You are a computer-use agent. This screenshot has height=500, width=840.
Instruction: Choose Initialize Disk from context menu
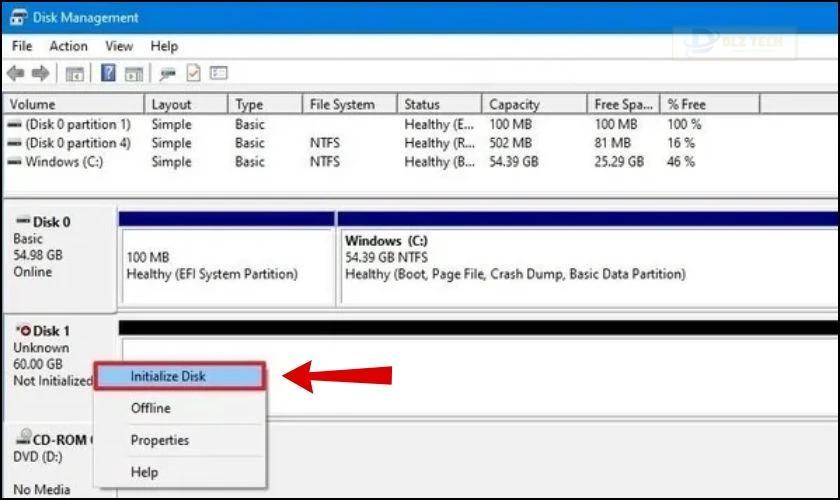coord(180,376)
